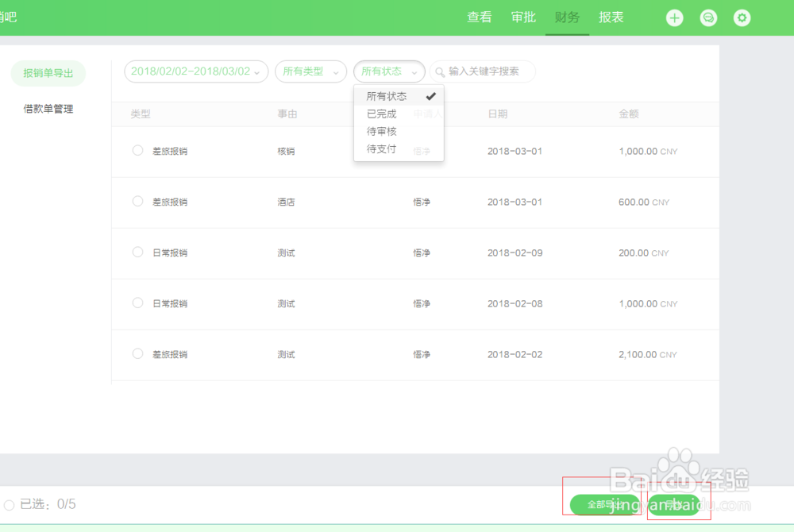Viewport: 794px width, 532px height.
Task: Switch to the 审批 tab
Action: [523, 17]
